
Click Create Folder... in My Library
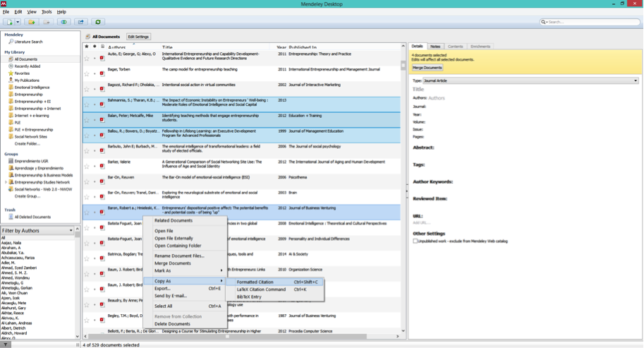(27, 144)
